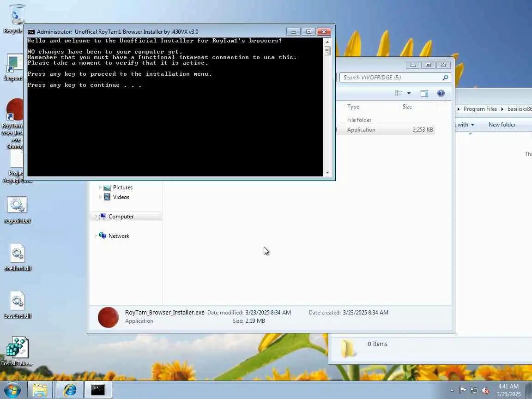Expand the Videos tree node
The width and height of the screenshot is (532, 399).
(100, 197)
